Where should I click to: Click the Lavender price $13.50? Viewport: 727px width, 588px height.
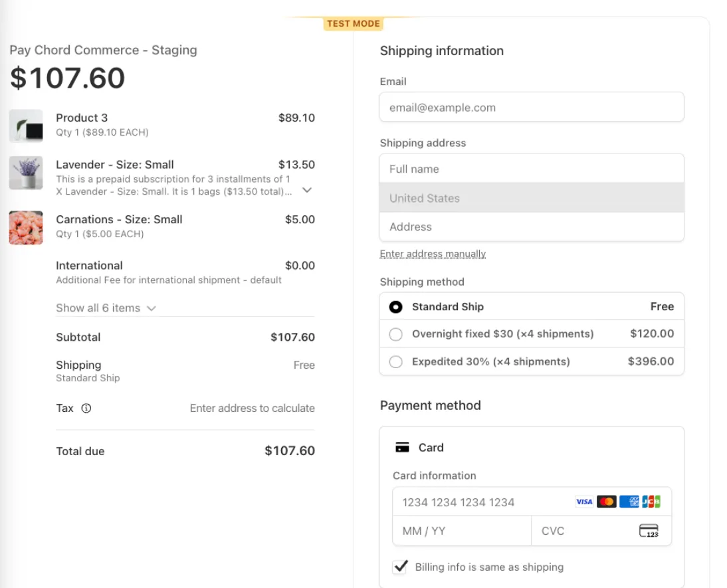pyautogui.click(x=297, y=165)
